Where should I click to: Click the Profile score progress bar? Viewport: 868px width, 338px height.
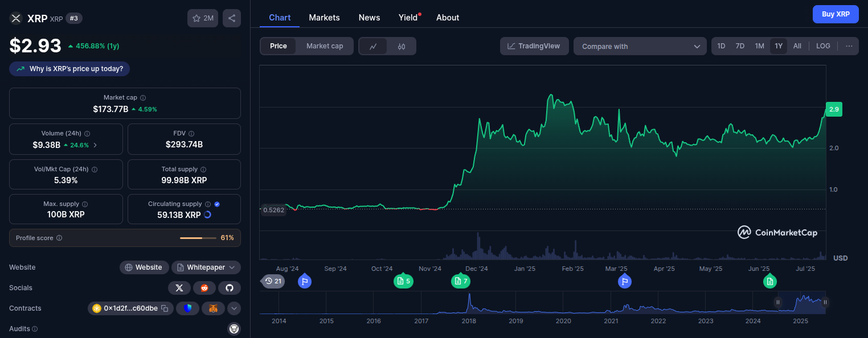click(x=199, y=238)
